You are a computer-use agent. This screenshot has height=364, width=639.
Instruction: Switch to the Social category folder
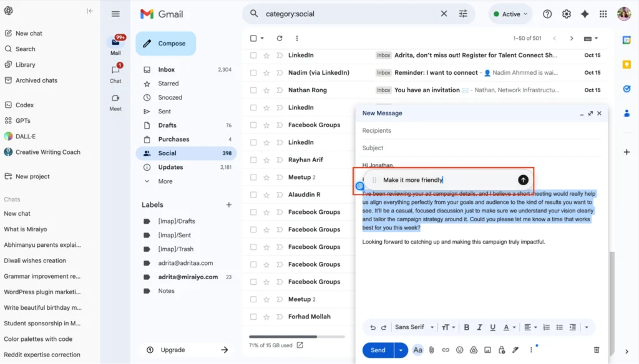pos(167,153)
